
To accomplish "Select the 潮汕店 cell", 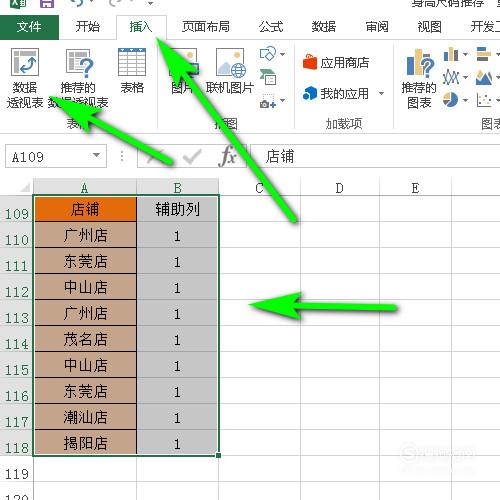I will point(85,417).
